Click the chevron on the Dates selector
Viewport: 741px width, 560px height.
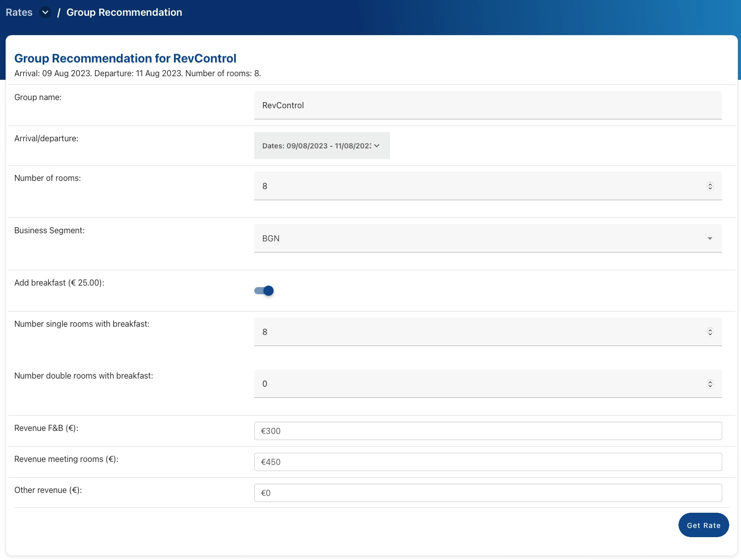[377, 146]
